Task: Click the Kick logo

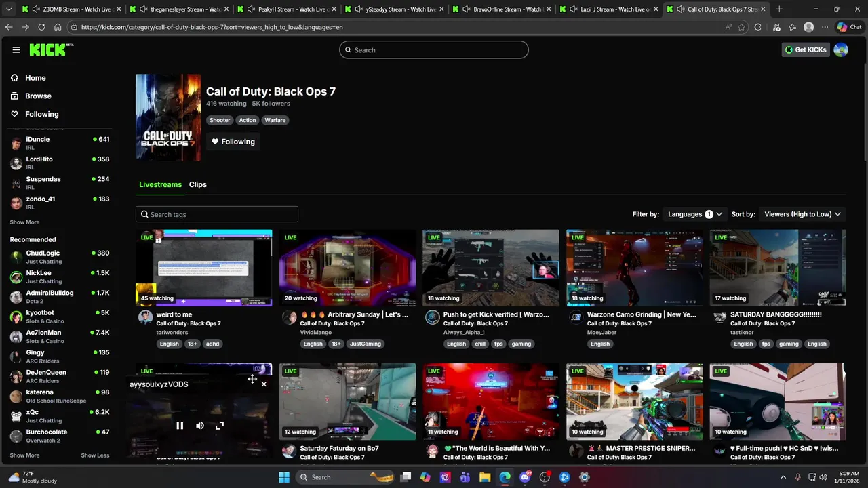Action: 51,49
